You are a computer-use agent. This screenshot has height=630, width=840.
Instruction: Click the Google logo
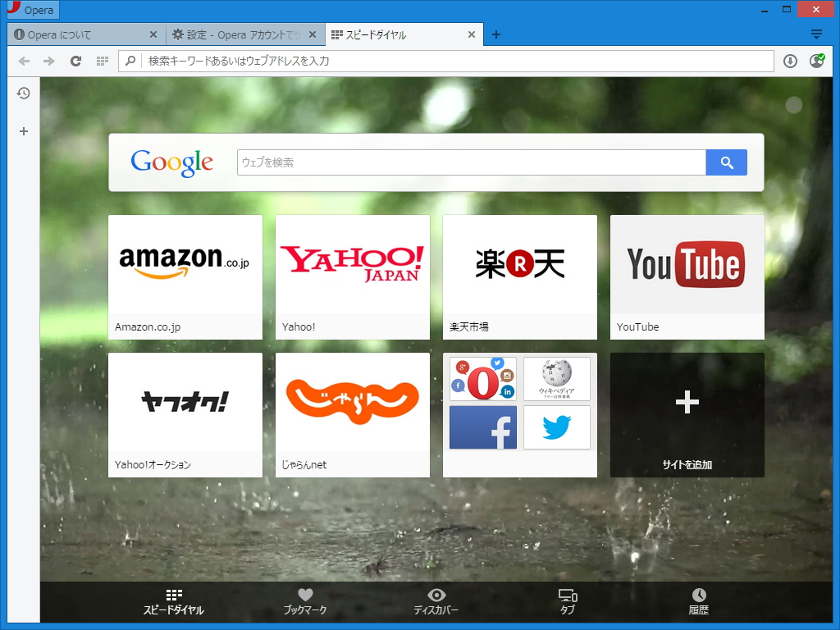pyautogui.click(x=172, y=162)
